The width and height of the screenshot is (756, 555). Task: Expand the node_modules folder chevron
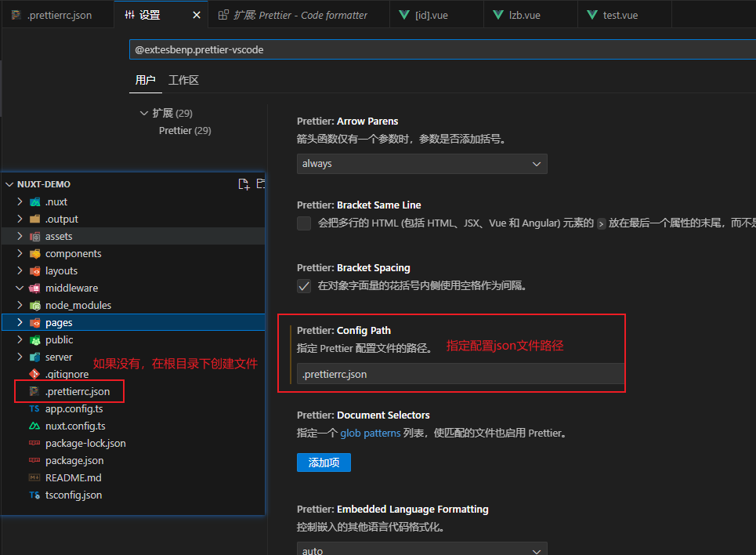pyautogui.click(x=20, y=305)
